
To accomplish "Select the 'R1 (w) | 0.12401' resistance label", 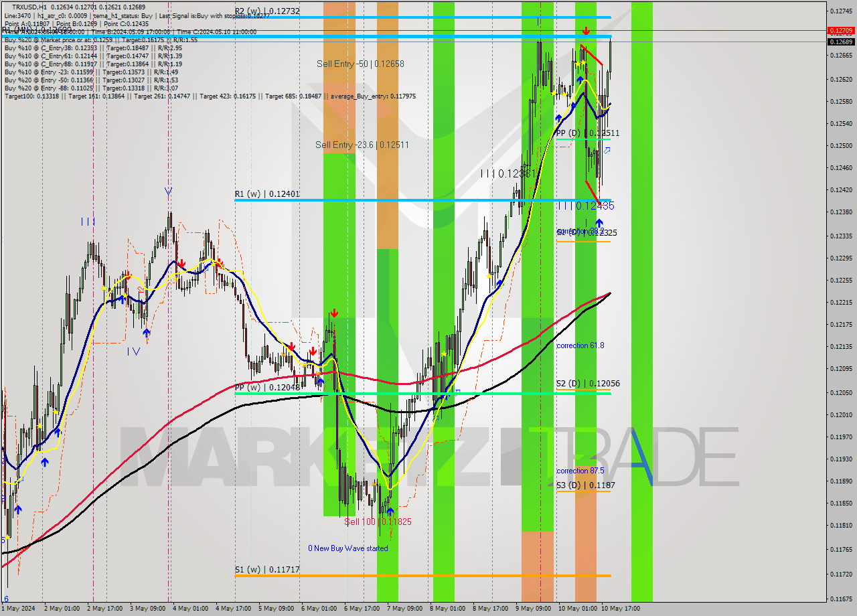I will tap(267, 194).
